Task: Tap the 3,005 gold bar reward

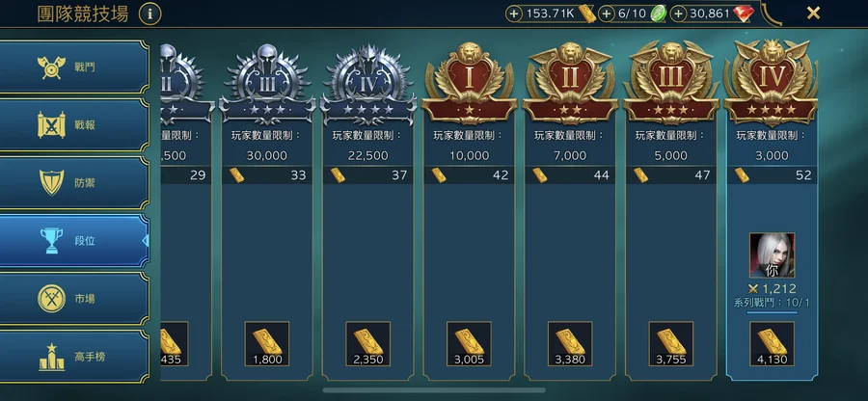Action: tap(469, 343)
